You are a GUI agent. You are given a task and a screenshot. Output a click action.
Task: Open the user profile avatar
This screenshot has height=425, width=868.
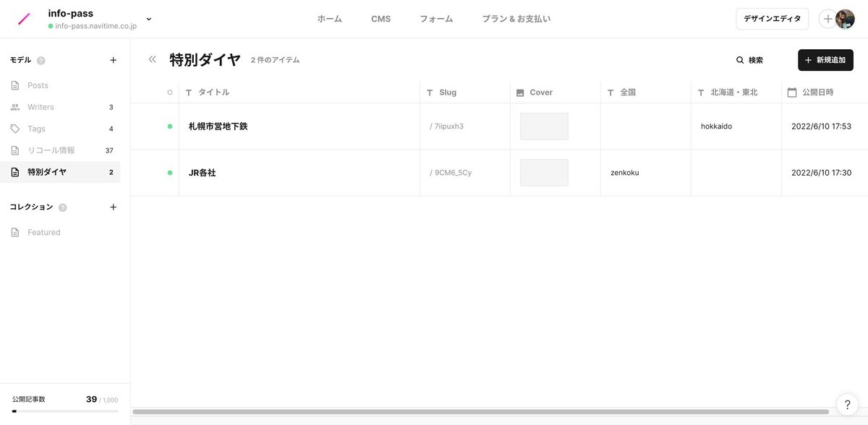[845, 19]
